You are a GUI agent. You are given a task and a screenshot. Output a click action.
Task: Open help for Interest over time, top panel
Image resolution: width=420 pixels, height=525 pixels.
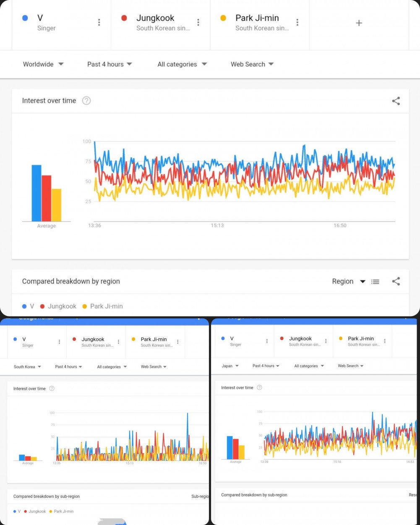coord(86,101)
